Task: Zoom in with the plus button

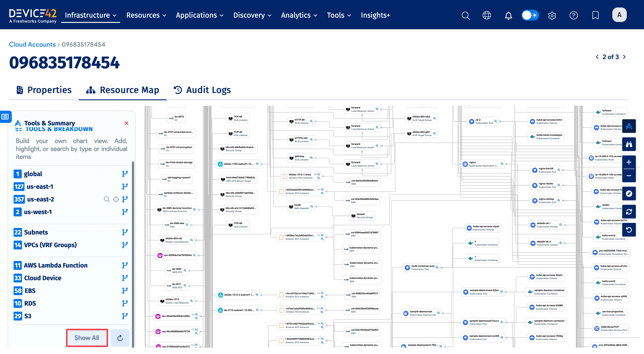Action: [x=629, y=162]
